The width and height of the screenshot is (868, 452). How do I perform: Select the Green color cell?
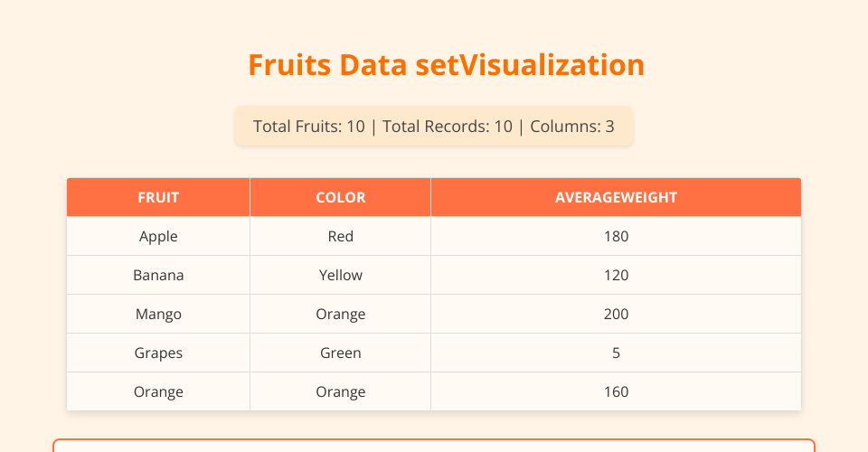[341, 353]
